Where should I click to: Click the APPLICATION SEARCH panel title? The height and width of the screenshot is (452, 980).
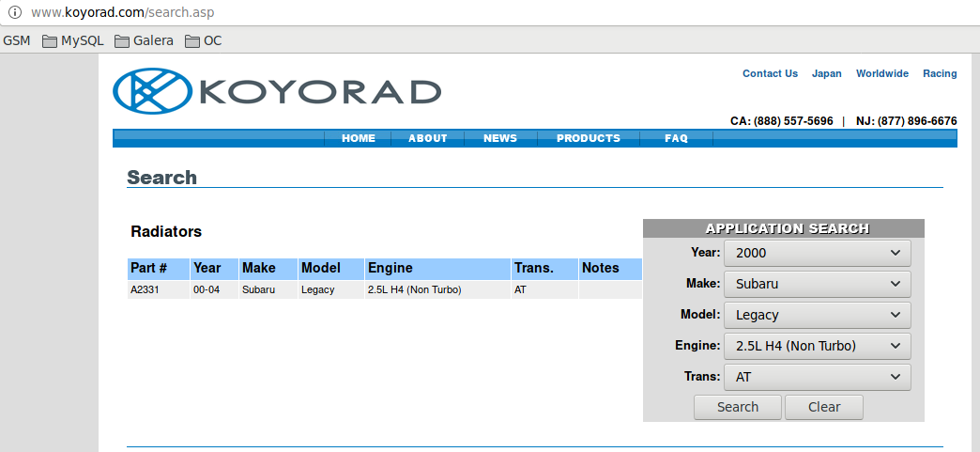tap(787, 228)
